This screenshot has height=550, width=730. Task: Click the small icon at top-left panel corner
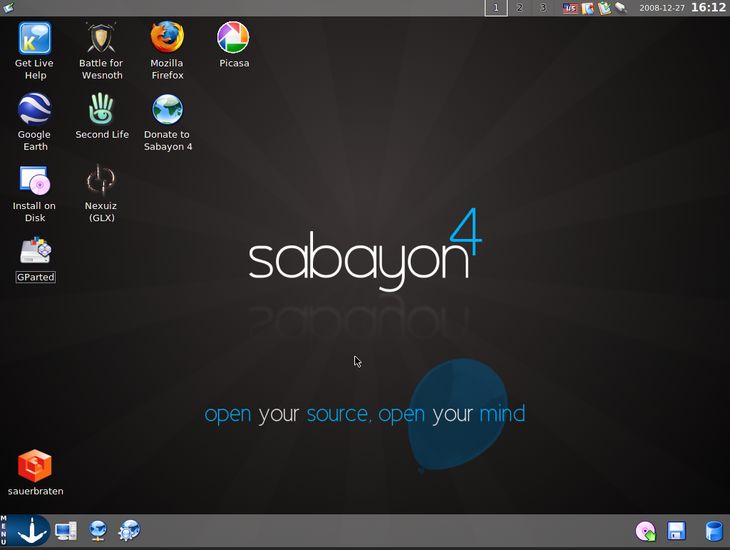(x=8, y=7)
